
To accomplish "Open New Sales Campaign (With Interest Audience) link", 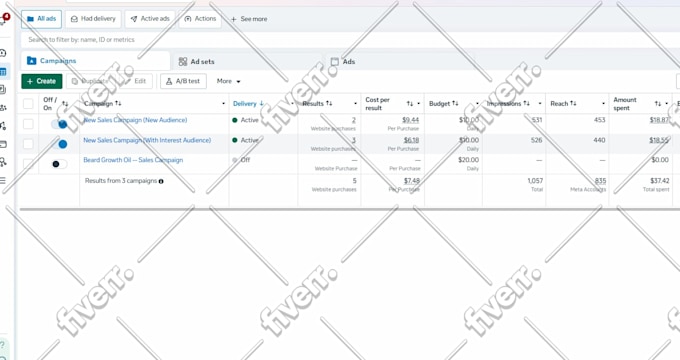I will (147, 140).
